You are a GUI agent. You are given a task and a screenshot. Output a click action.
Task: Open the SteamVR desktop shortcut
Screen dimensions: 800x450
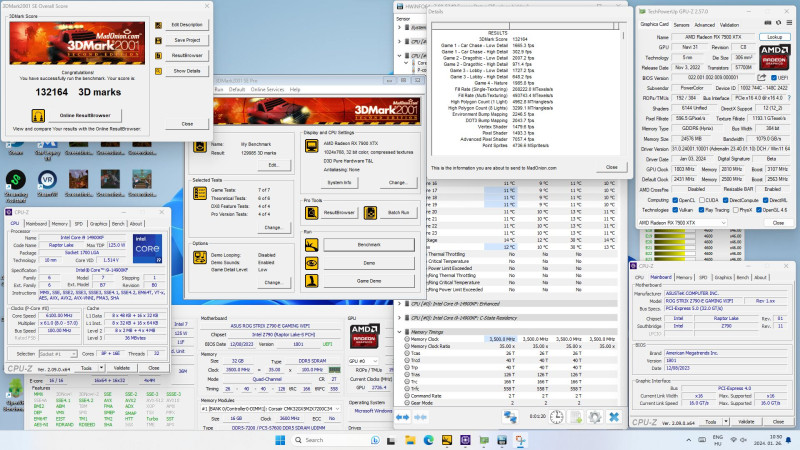coord(47,184)
